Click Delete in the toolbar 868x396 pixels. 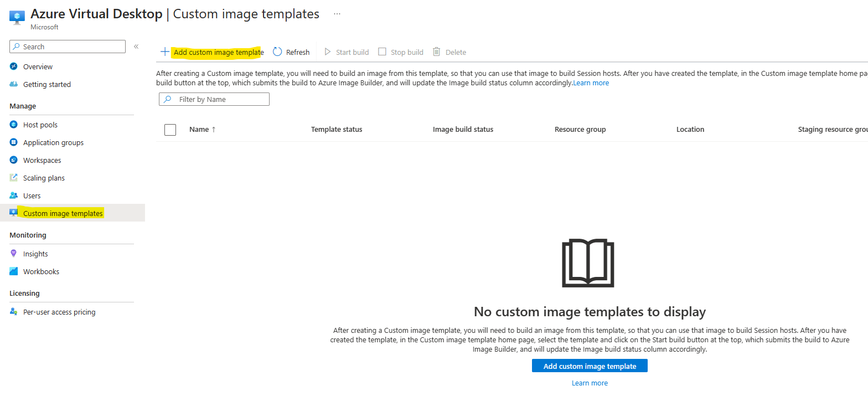pyautogui.click(x=449, y=52)
